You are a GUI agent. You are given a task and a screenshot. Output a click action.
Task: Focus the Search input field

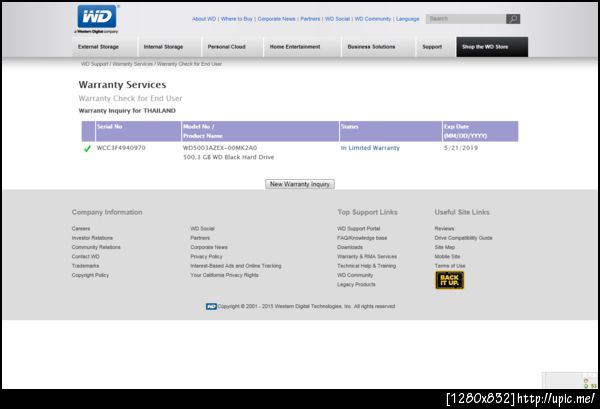[466, 19]
